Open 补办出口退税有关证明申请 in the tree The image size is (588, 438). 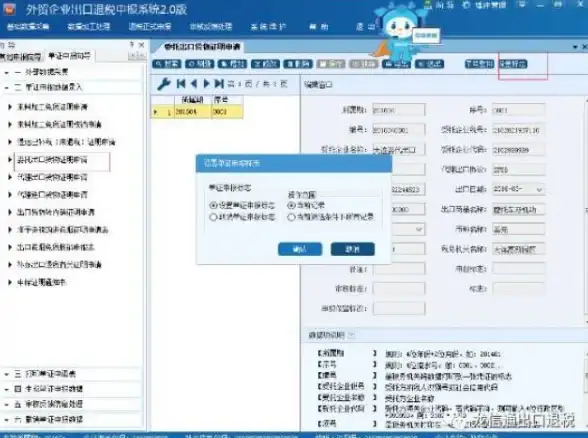tap(59, 264)
